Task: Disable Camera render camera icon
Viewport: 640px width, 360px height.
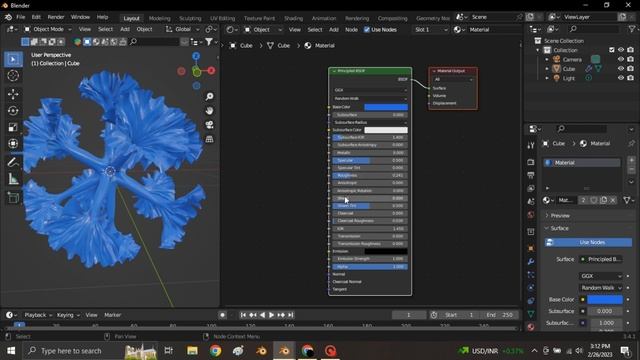Action: click(631, 60)
